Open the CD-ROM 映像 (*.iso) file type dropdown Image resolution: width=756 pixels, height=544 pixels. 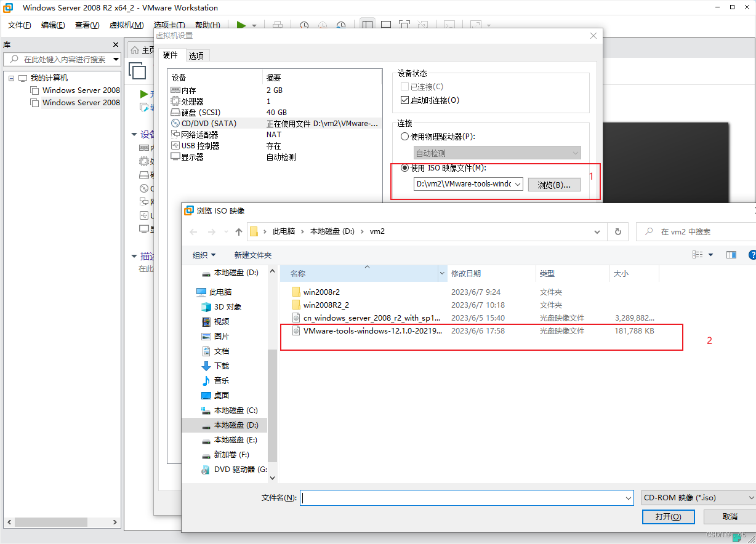699,497
